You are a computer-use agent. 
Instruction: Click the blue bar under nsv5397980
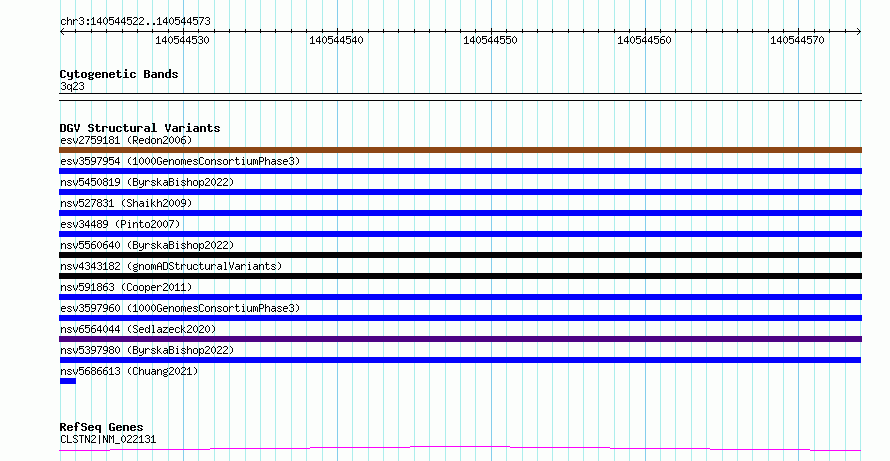tap(460, 360)
